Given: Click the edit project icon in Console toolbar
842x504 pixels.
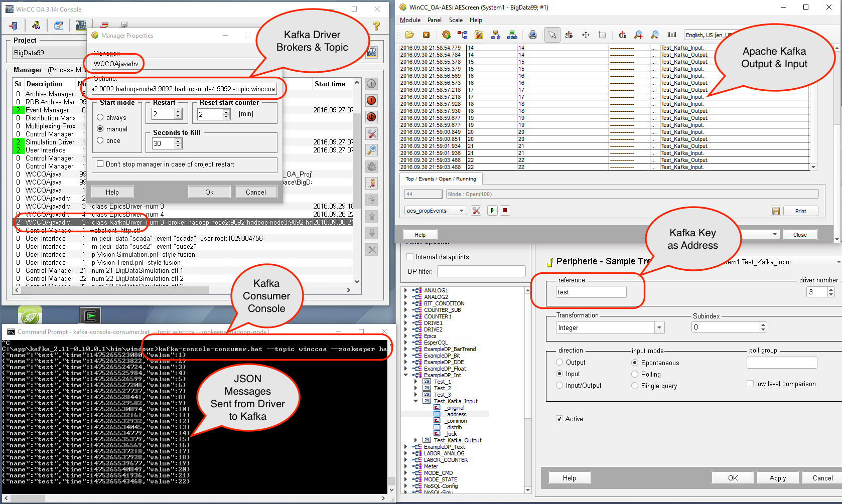Looking at the screenshot, I should [x=59, y=26].
